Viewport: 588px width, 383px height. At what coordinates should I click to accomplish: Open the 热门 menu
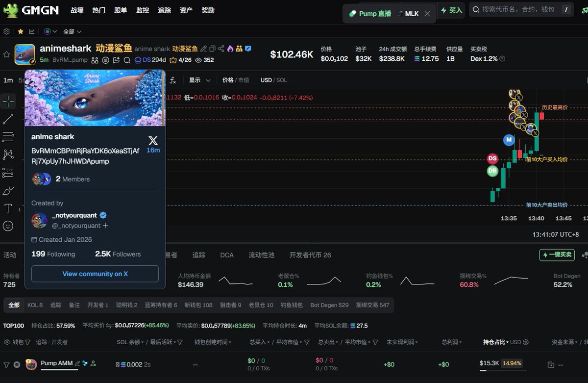click(x=98, y=10)
